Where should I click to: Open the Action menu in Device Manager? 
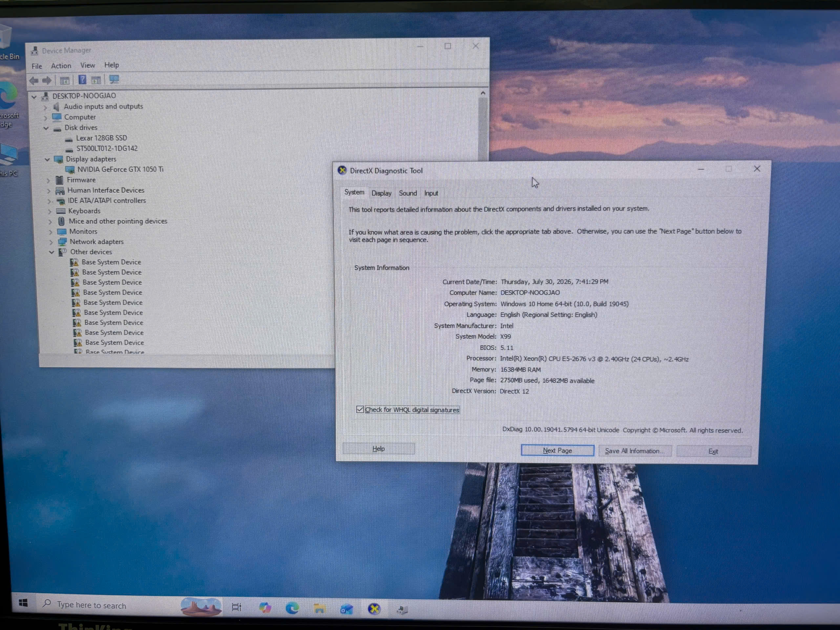[x=61, y=66]
